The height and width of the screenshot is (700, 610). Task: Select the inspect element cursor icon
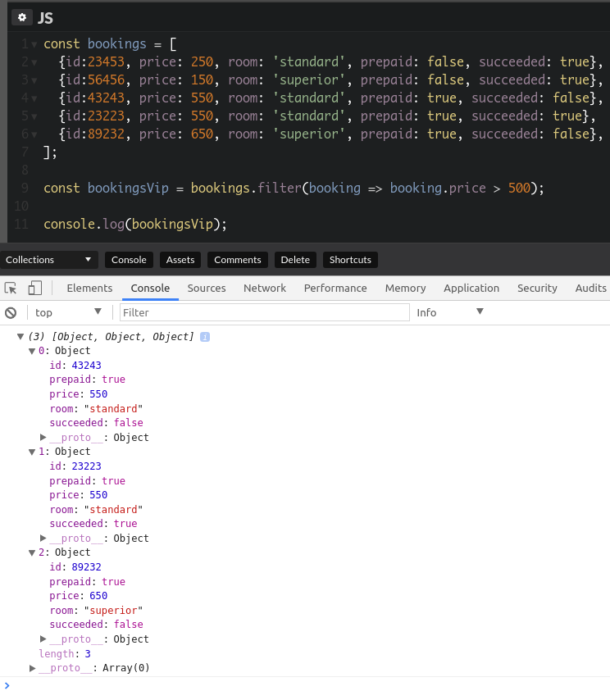coord(11,288)
